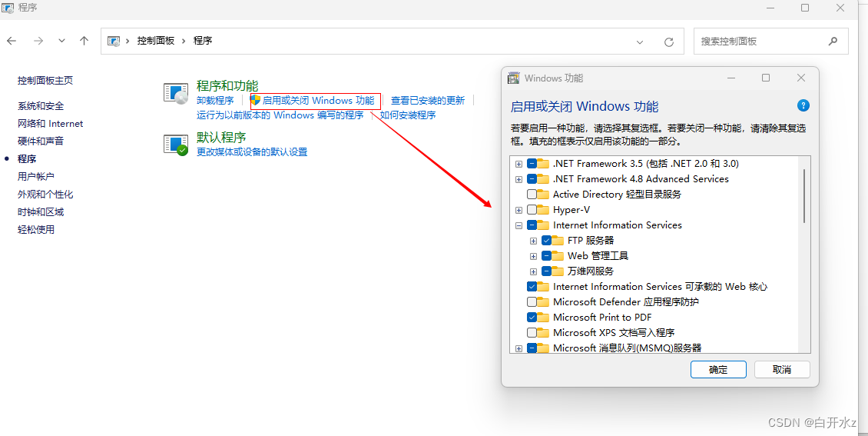Focus the 搜索控制面板 search field
The height and width of the screenshot is (436, 868).
pos(770,42)
